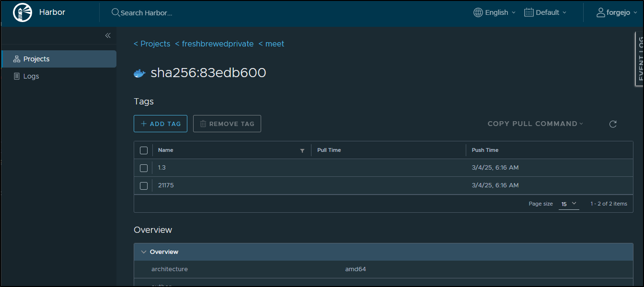
Task: Click the Harbor lighthouse logo
Action: tap(23, 12)
